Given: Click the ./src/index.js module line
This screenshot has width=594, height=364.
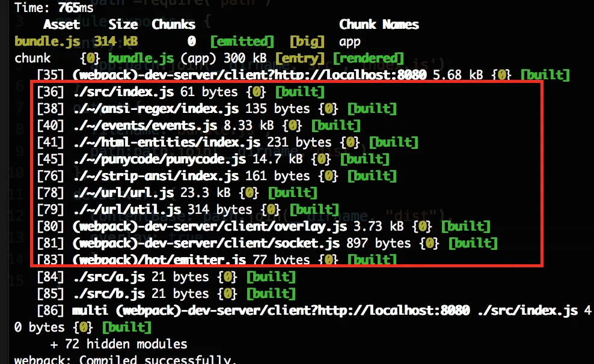Looking at the screenshot, I should (181, 92).
